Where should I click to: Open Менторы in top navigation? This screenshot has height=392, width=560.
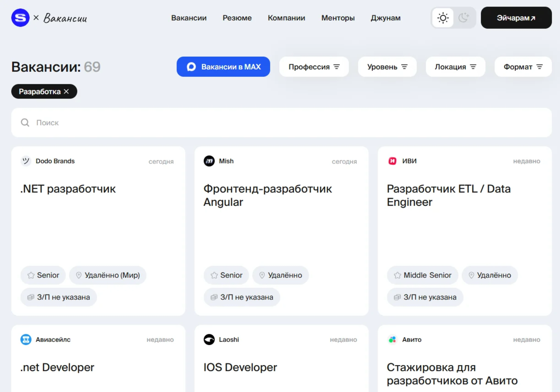tap(338, 18)
